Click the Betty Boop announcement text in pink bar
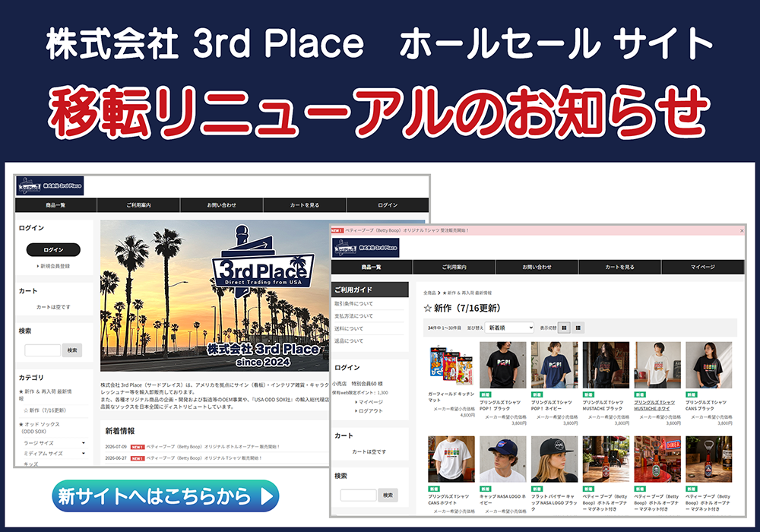 pos(406,230)
